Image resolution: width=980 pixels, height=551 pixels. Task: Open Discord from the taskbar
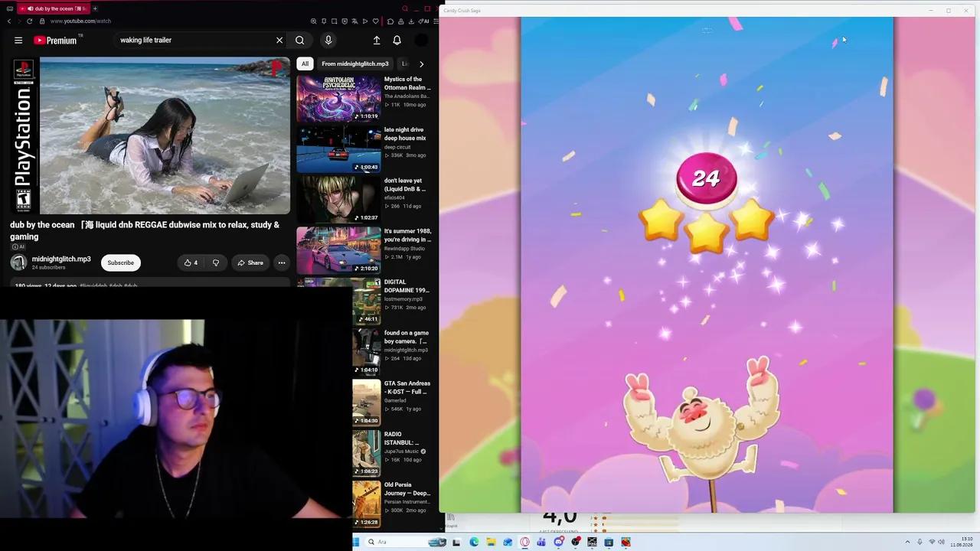[558, 543]
